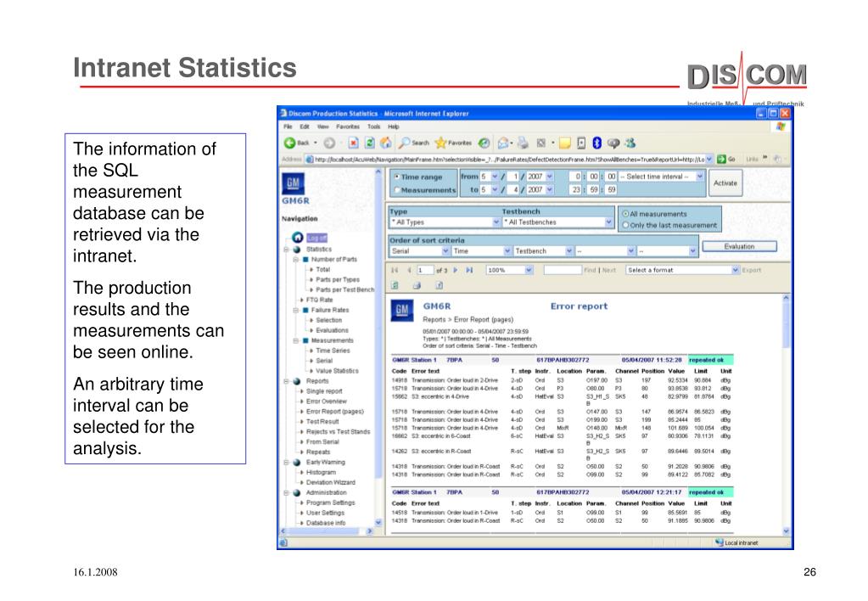Image resolution: width=868 pixels, height=601 pixels.
Task: Open the File menu
Action: (288, 126)
